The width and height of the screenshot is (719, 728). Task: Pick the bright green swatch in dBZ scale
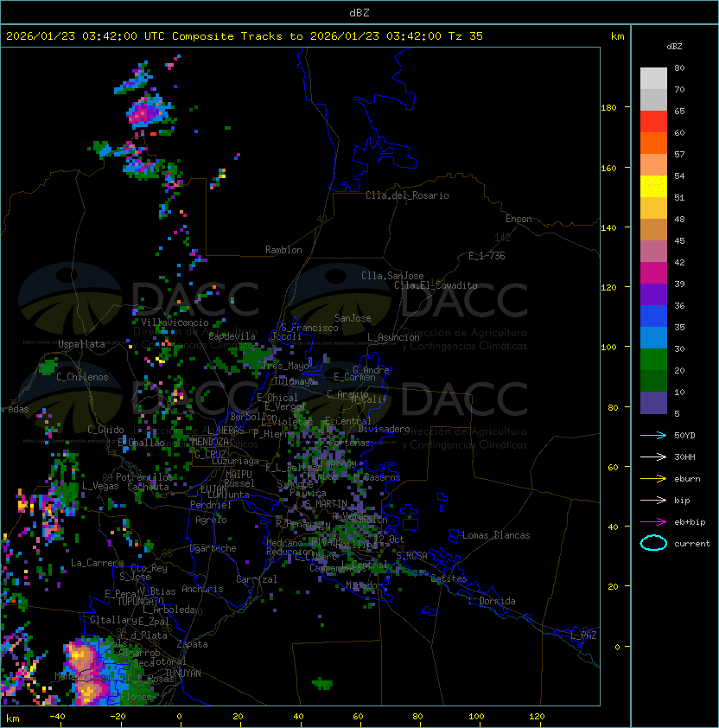(653, 360)
